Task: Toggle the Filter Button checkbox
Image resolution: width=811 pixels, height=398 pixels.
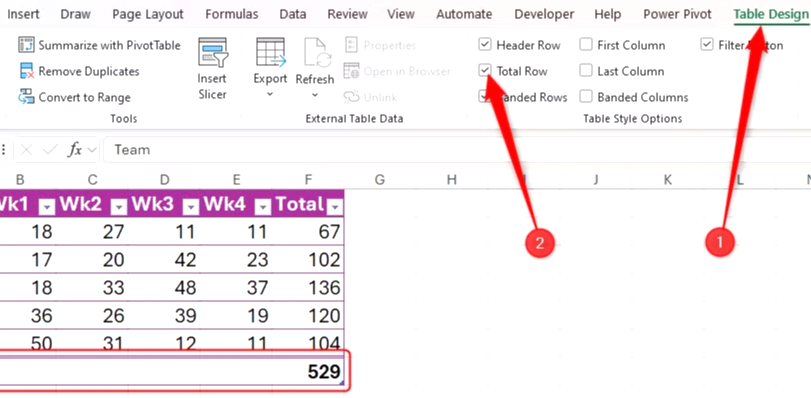Action: [707, 45]
